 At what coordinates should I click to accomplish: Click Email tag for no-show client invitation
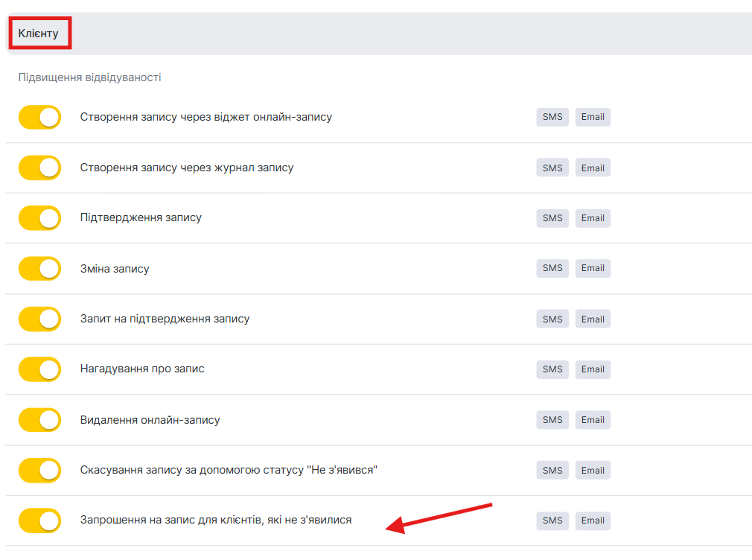[593, 521]
